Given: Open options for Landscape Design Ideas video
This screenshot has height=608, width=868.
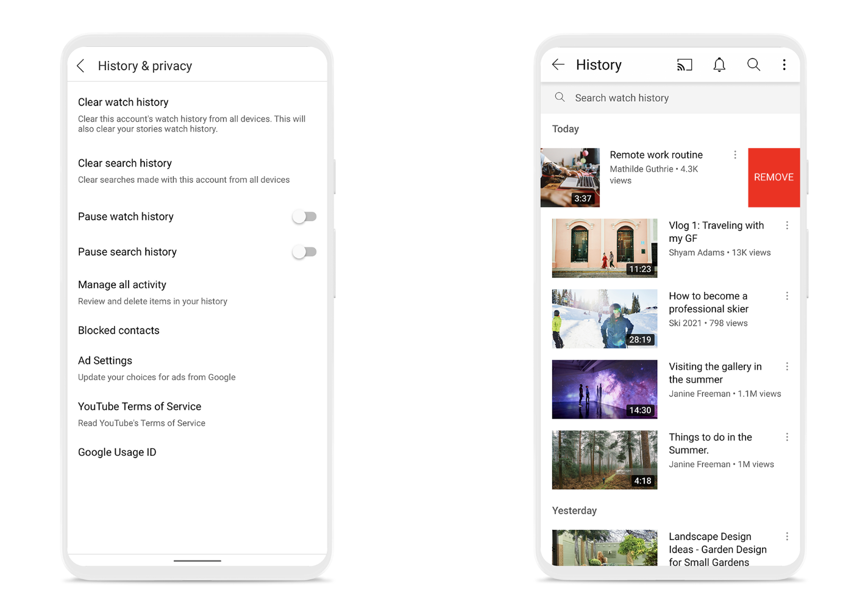Looking at the screenshot, I should [787, 537].
